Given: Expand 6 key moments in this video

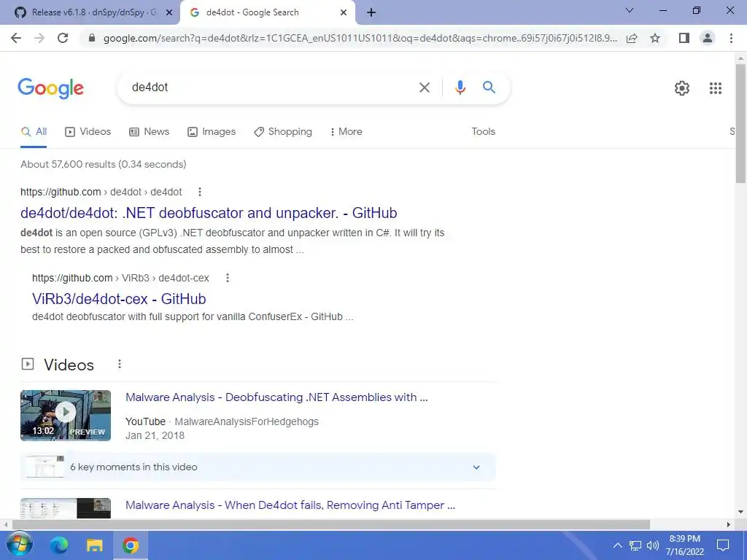Looking at the screenshot, I should pos(258,467).
